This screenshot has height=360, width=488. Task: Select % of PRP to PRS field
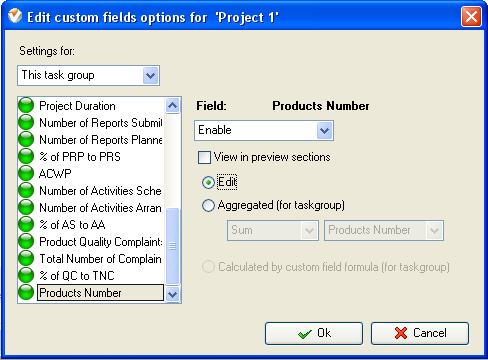pos(80,157)
